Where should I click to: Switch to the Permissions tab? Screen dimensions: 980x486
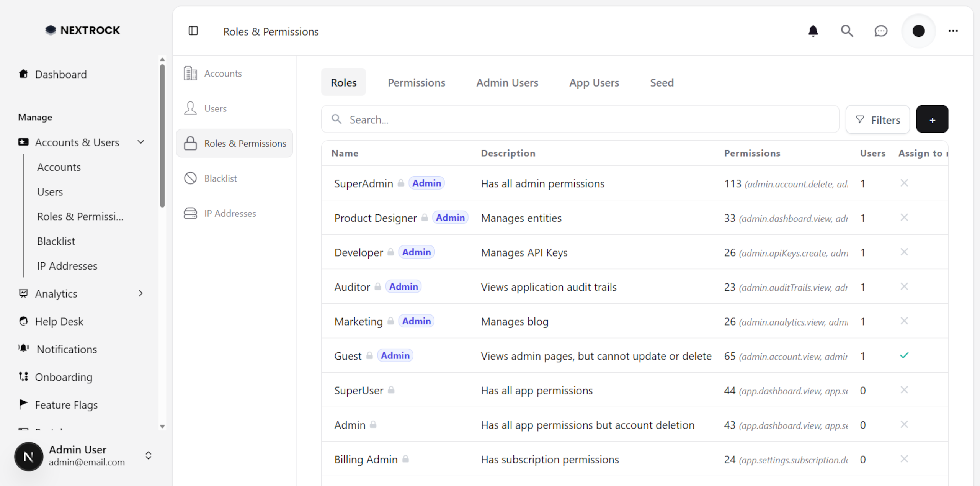pos(416,82)
